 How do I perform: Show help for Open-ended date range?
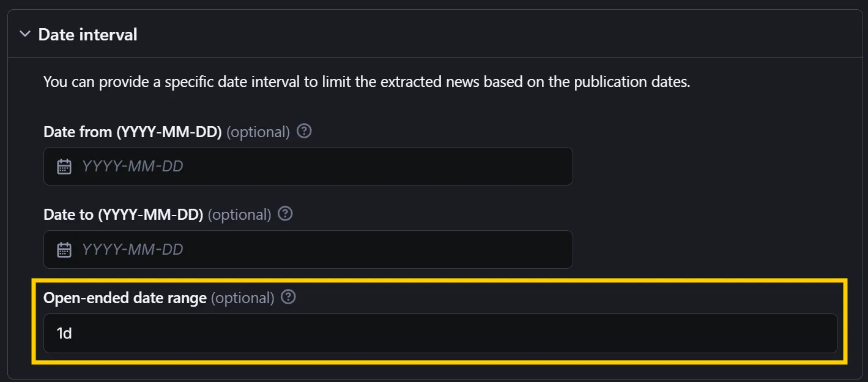[288, 298]
